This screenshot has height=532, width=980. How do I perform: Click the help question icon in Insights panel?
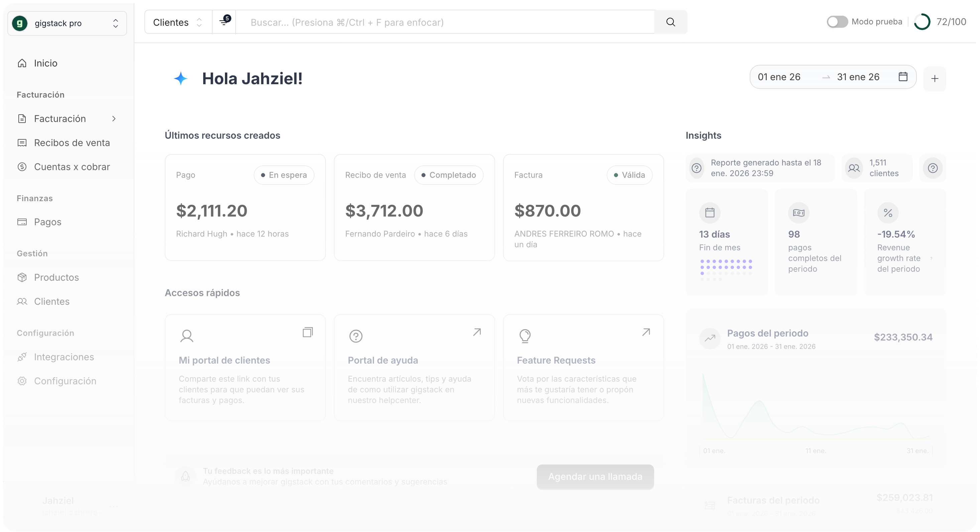coord(932,168)
